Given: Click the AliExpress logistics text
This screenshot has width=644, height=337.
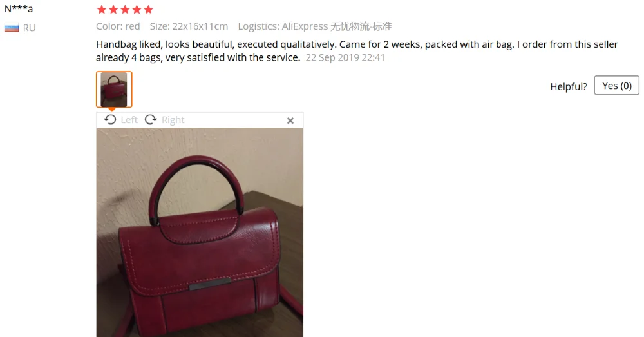Looking at the screenshot, I should tap(315, 26).
